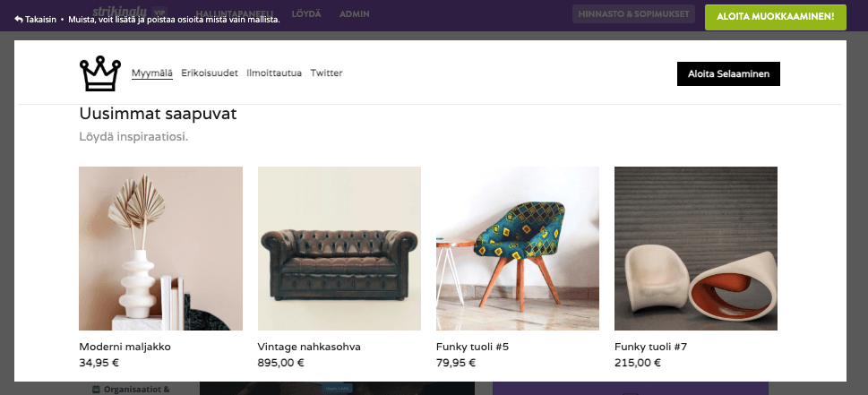Open the Myymälä navigation tab
The width and height of the screenshot is (868, 395).
[x=152, y=73]
